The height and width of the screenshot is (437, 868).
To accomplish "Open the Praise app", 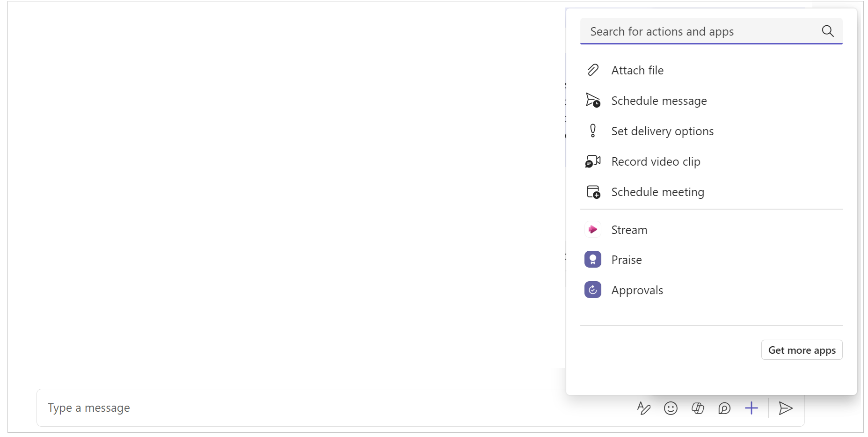I will [x=626, y=259].
